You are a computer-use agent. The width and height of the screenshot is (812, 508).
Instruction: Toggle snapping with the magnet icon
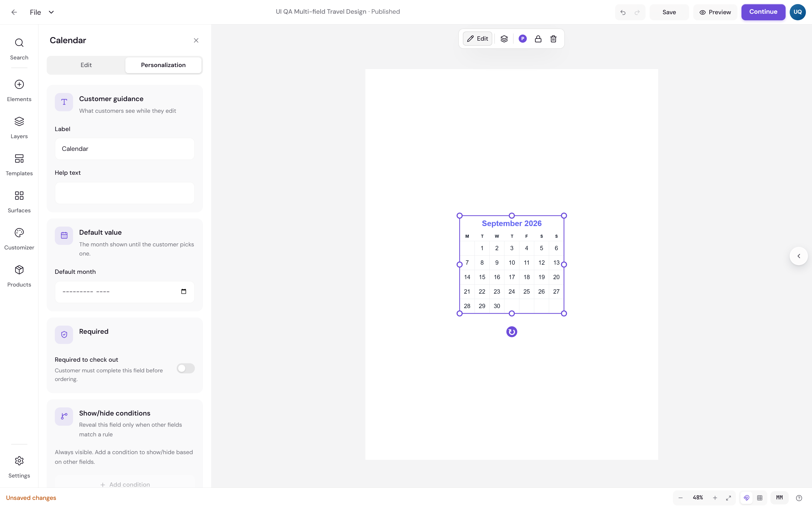tap(746, 498)
